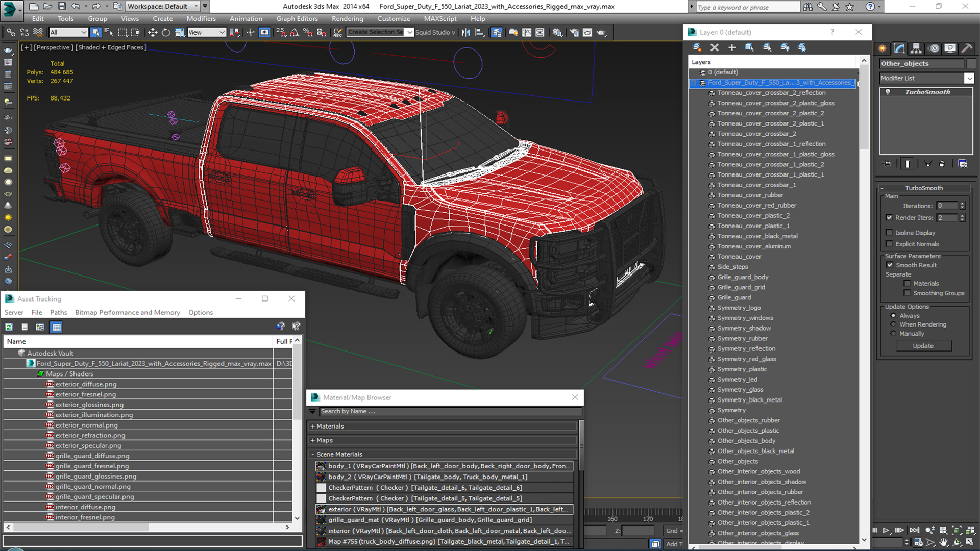Open the Modifier List dropdown
Viewport: 980px width, 551px height.
click(969, 78)
